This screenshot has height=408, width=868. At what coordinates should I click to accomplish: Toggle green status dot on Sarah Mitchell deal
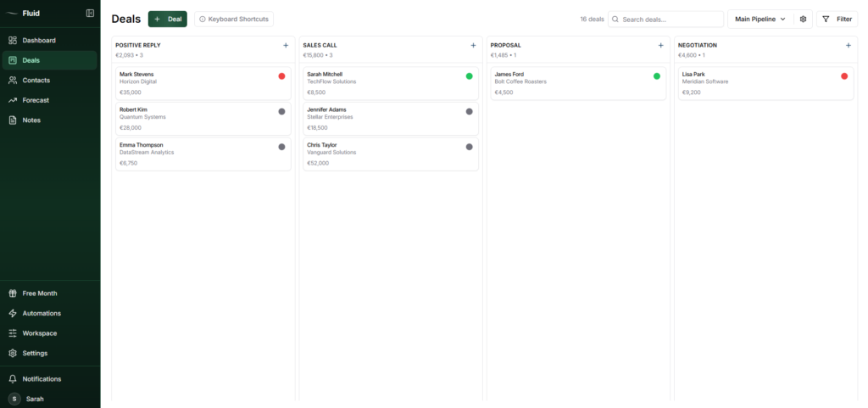(469, 76)
